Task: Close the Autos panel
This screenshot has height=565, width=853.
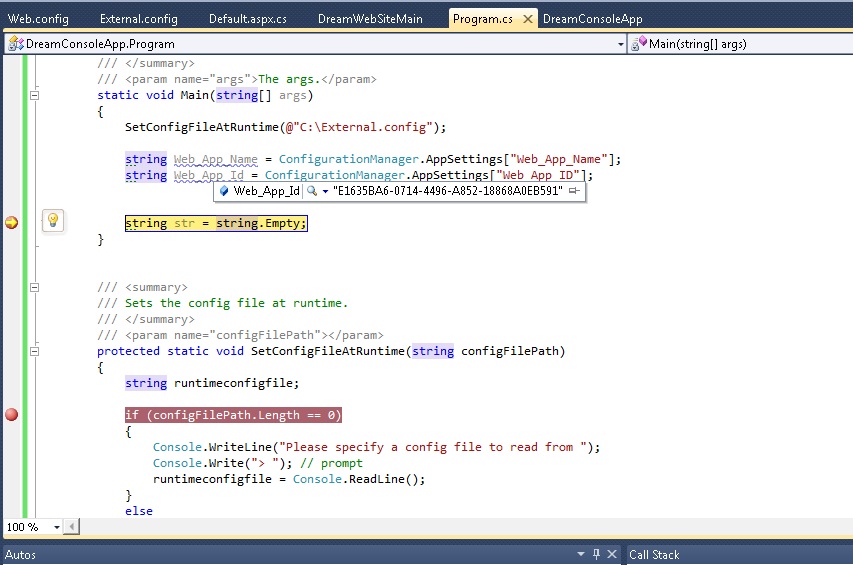Action: (x=611, y=554)
